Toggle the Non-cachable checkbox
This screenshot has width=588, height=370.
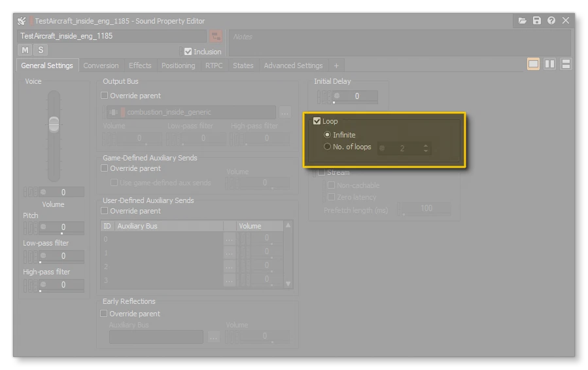(331, 185)
